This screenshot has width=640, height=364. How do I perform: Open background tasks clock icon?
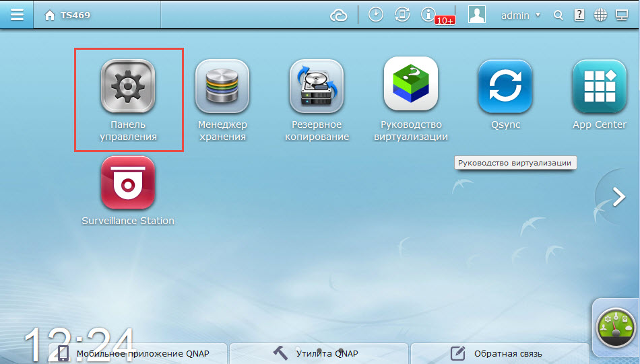(375, 15)
